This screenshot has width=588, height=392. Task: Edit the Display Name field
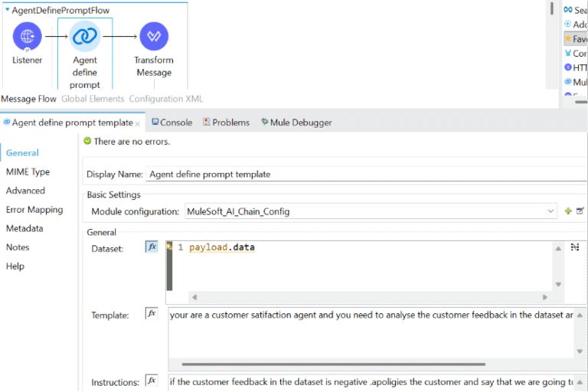tap(367, 174)
